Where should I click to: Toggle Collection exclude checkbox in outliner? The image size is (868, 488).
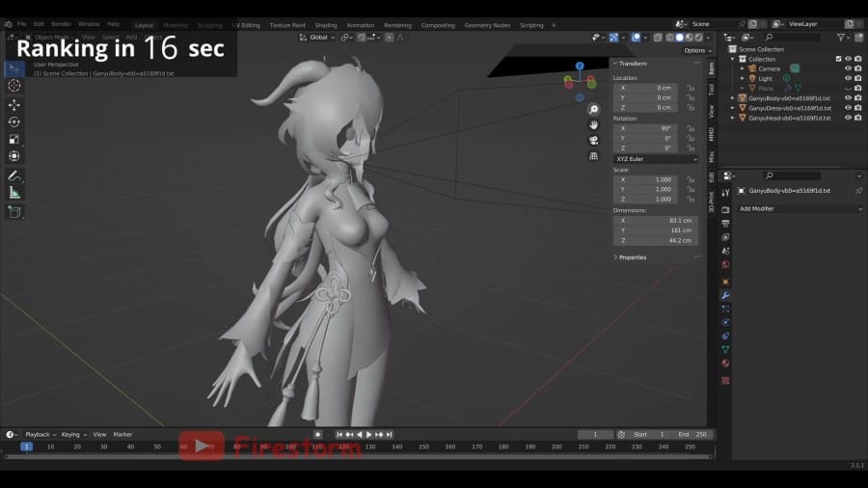838,59
